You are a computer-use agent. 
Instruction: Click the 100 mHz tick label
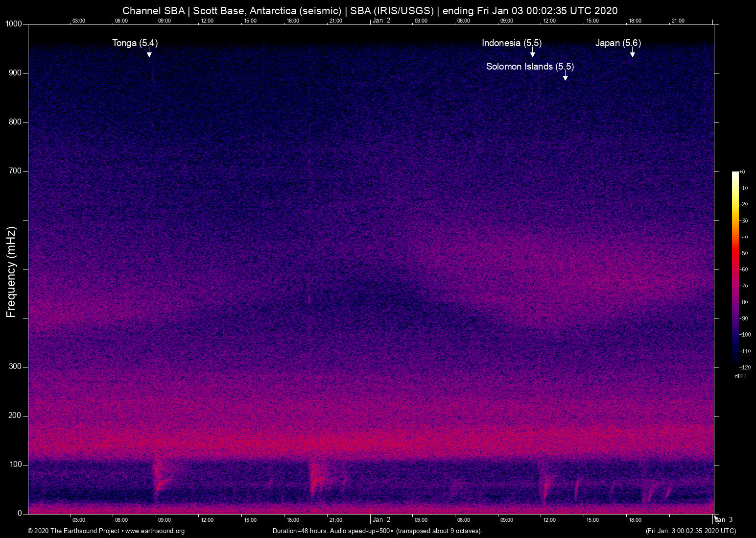[16, 464]
